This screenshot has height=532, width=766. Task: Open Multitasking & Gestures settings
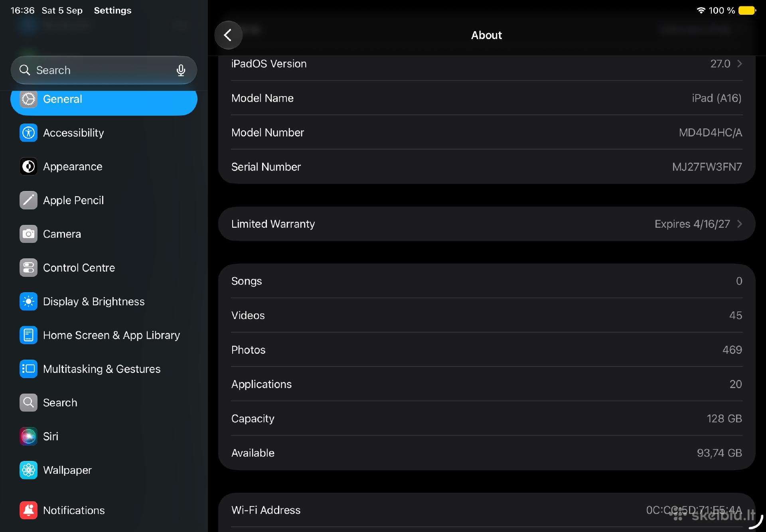pyautogui.click(x=104, y=369)
